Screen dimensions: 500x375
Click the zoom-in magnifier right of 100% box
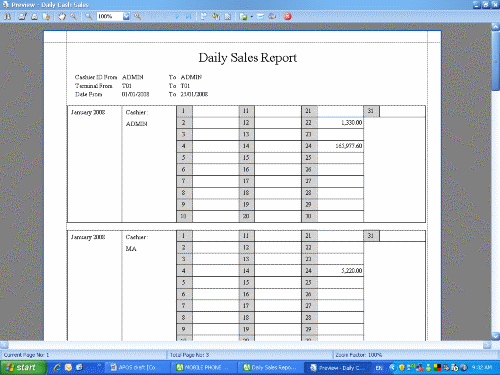click(137, 16)
